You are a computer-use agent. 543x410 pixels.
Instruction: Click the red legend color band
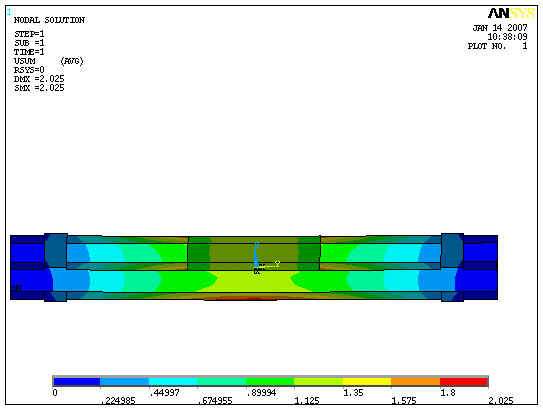[x=464, y=382]
